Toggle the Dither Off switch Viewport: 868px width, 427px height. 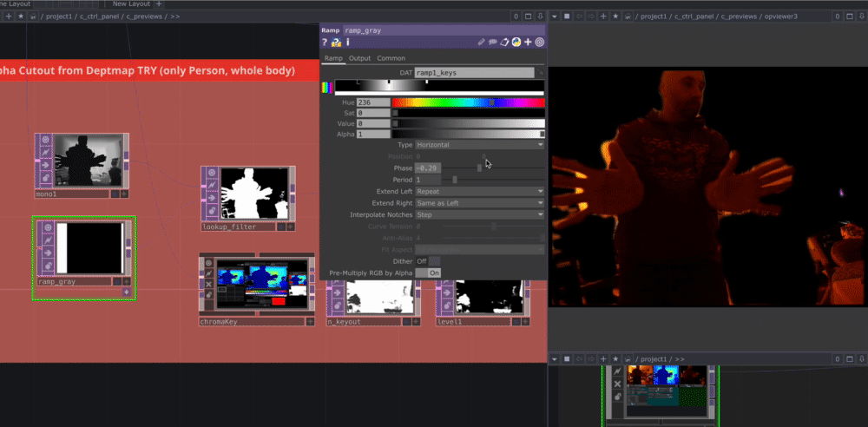click(429, 261)
